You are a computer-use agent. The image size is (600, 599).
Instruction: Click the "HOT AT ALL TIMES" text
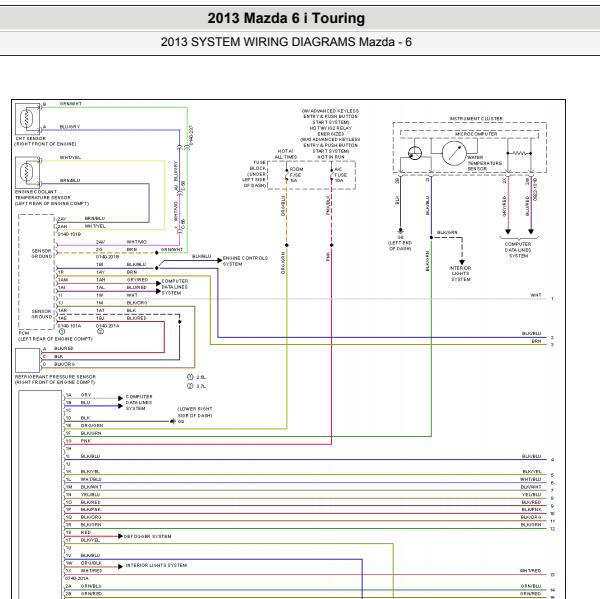285,154
